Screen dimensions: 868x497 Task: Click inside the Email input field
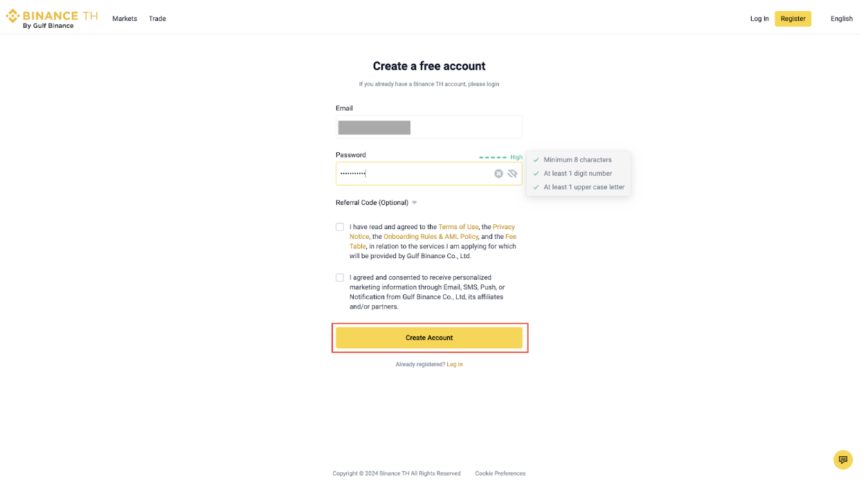pos(429,127)
